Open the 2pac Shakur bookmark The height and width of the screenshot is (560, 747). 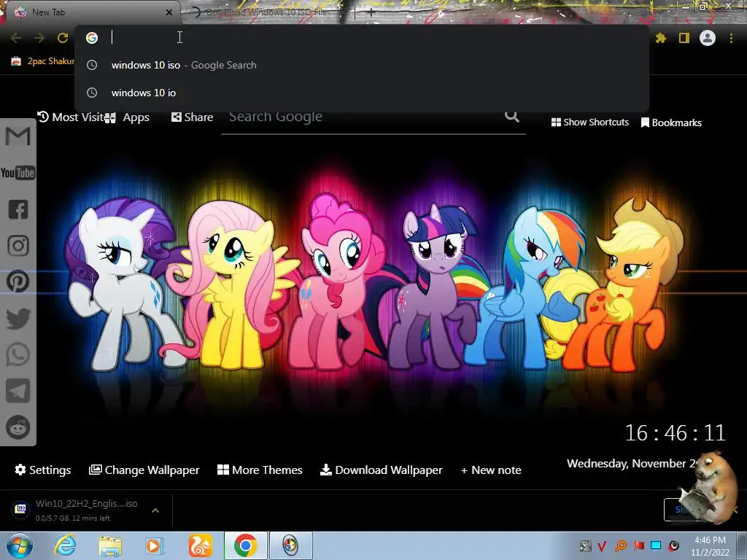[43, 61]
